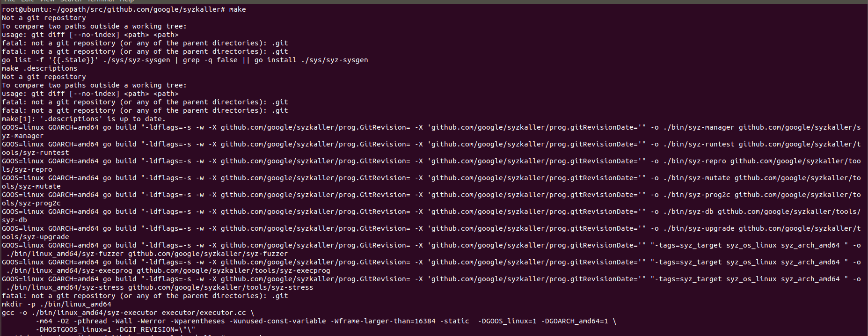This screenshot has width=868, height=336.
Task: Open the Search menu
Action: click(71, 1)
